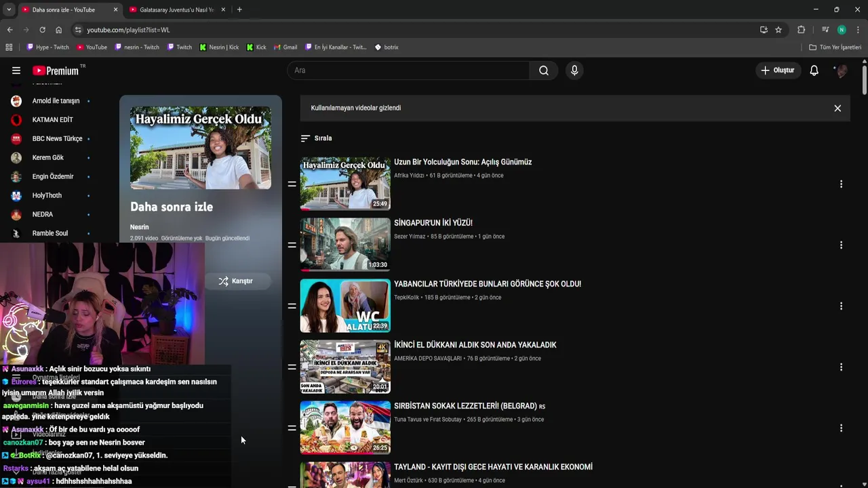Open options for 'SIRBİSTAN SOKAK LEZZETLERİ' video
Screen dimensions: 868x488
click(x=841, y=428)
